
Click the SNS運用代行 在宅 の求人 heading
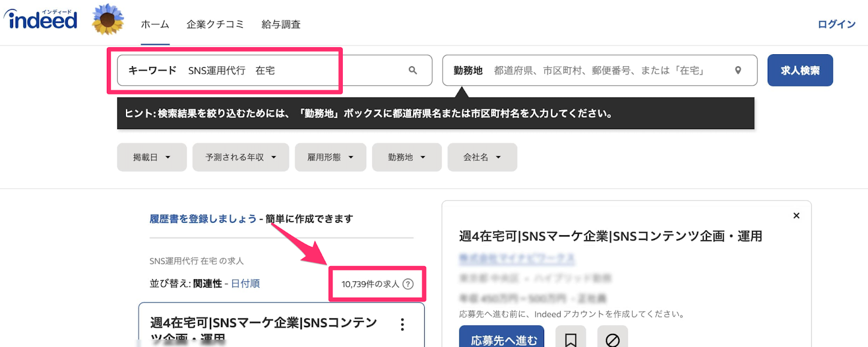point(196,261)
